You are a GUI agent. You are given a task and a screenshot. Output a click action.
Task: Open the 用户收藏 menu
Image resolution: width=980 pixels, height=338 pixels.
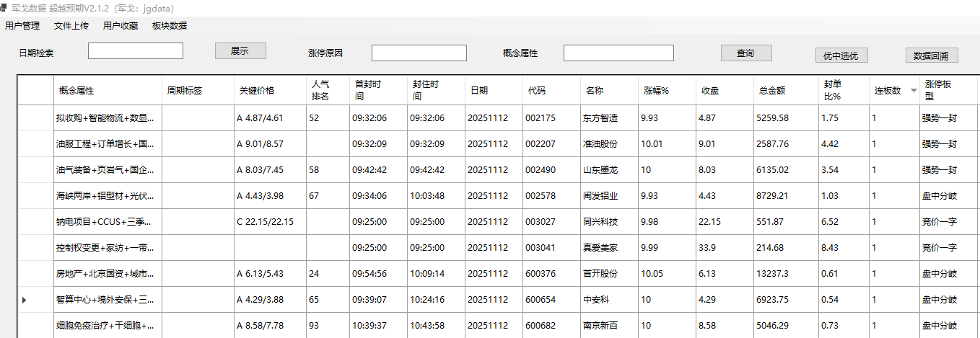[121, 26]
